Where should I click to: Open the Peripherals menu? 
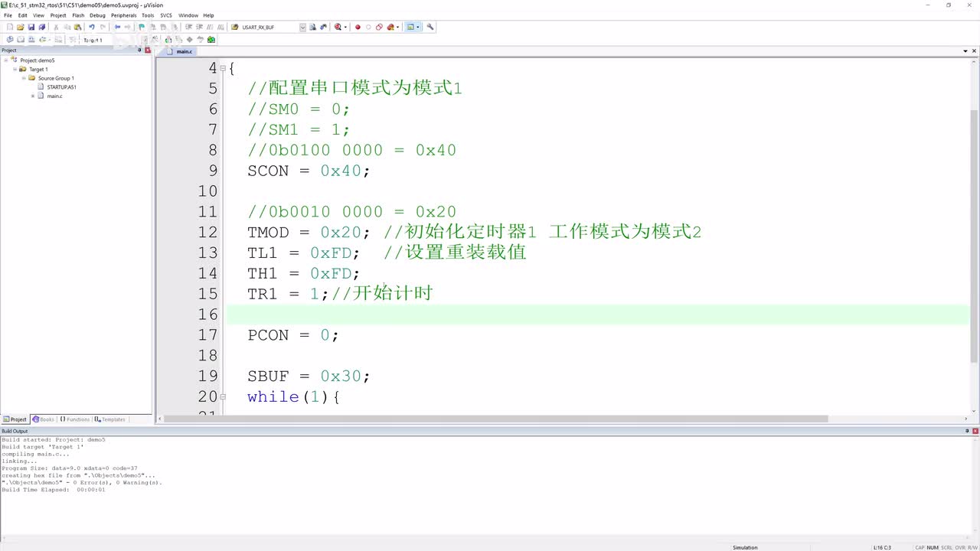[x=124, y=15]
